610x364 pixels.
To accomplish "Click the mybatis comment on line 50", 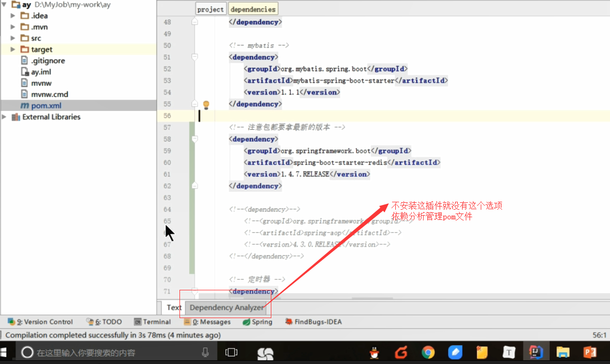I will coord(259,45).
